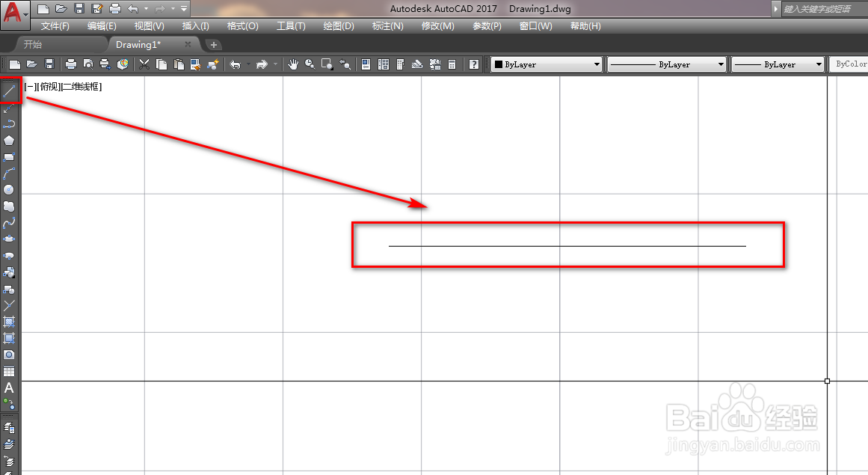868x475 pixels.
Task: Click the Publish icon
Action: (x=105, y=64)
